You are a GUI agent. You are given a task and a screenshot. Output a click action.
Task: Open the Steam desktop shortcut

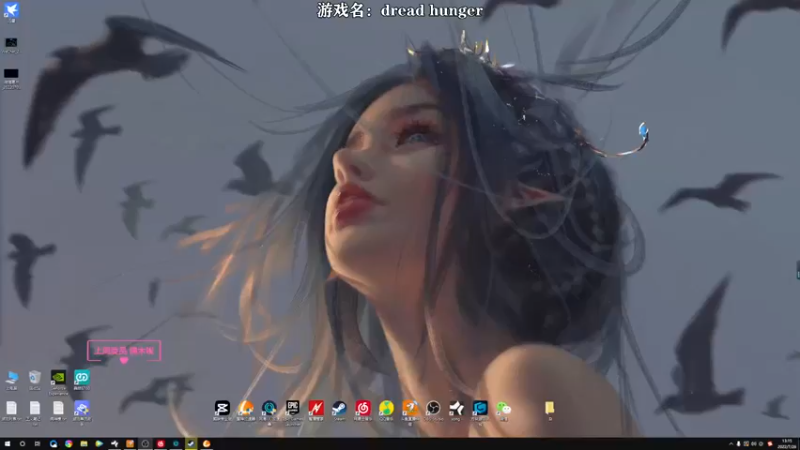[x=339, y=408]
